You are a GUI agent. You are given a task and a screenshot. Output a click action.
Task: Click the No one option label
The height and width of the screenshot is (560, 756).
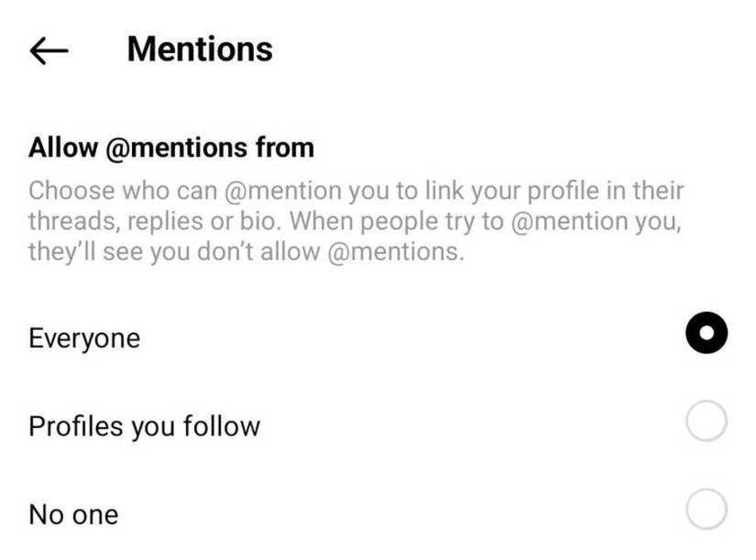pos(73,515)
